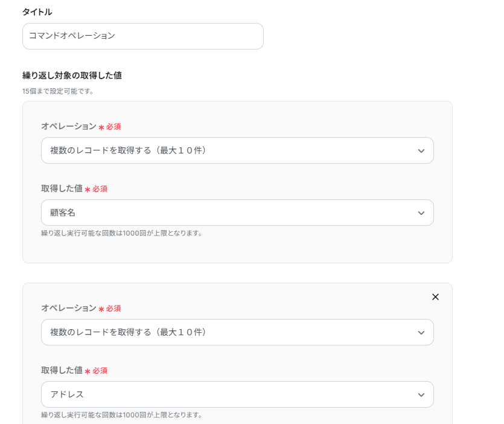Viewport: 504px width, 424px height.
Task: Click the 繰り返し対象の取得した値 heading
Action: 72,75
